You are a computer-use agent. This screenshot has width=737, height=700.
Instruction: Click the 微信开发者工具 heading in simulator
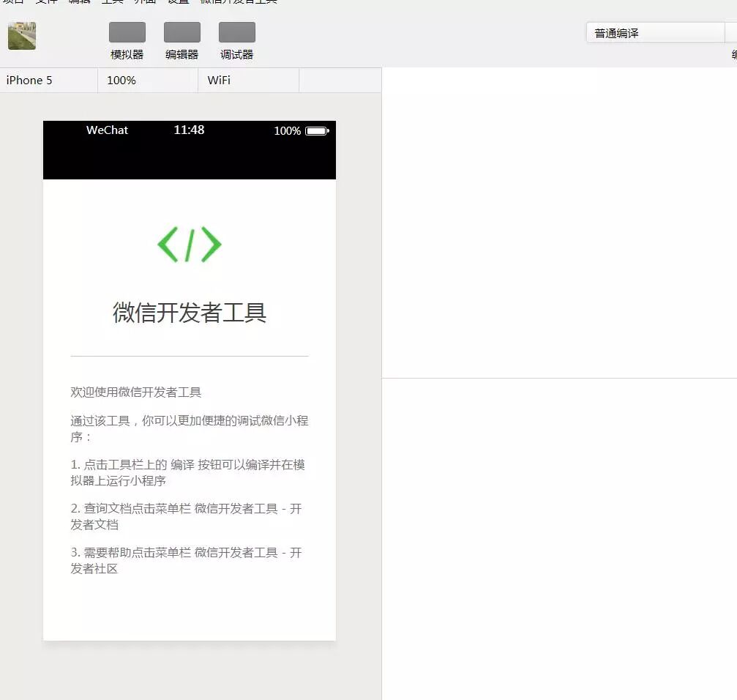190,313
